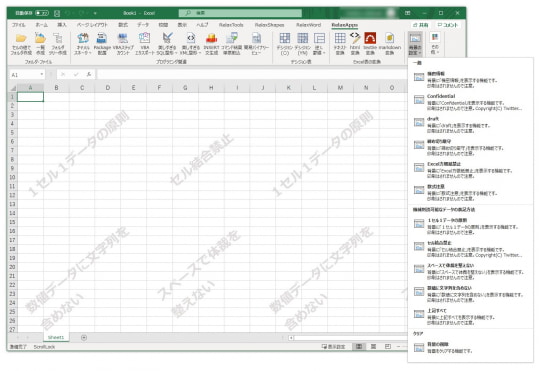Image resolution: width=540 pixels, height=371 pixels.
Task: Click the horizontal scrollbar left arrow
Action: (291, 338)
